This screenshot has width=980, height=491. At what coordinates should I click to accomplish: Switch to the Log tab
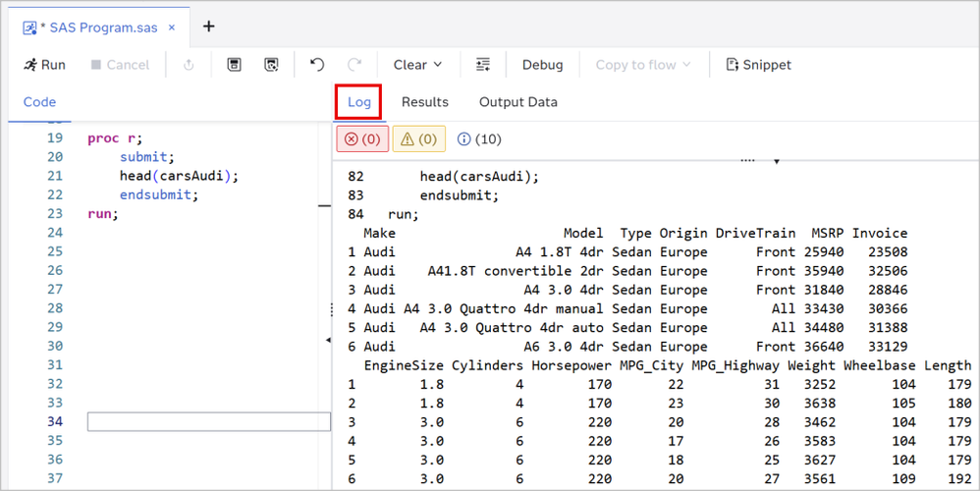pyautogui.click(x=358, y=102)
